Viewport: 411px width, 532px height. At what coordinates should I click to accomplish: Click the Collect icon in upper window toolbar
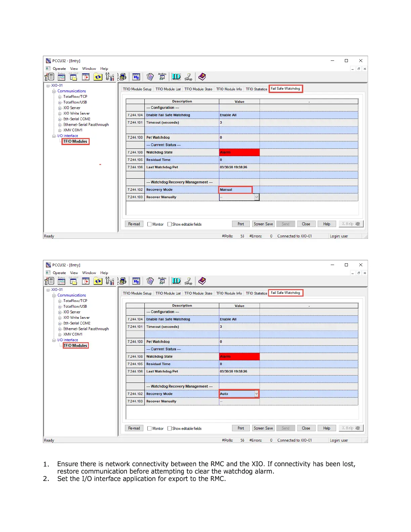tap(73, 77)
